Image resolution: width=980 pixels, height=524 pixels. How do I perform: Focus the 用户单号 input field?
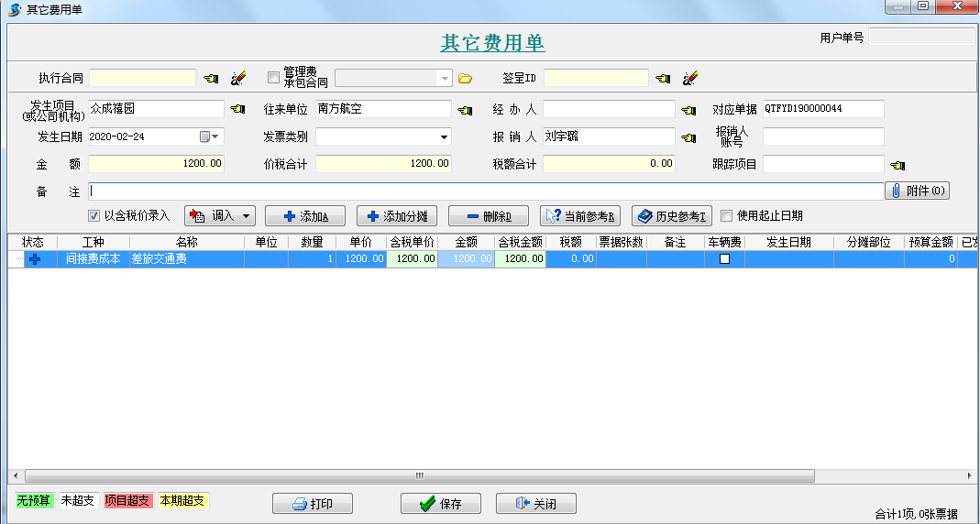click(x=921, y=37)
